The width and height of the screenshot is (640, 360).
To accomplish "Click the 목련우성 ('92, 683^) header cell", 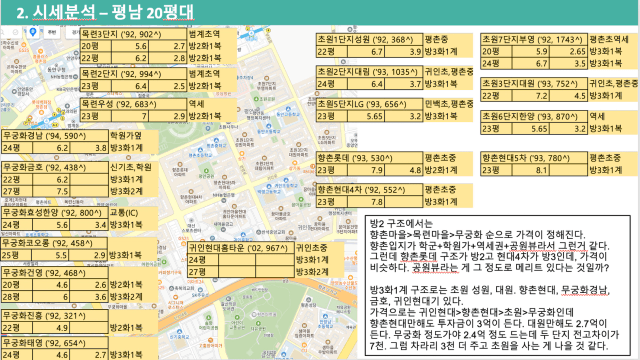I will (x=133, y=104).
